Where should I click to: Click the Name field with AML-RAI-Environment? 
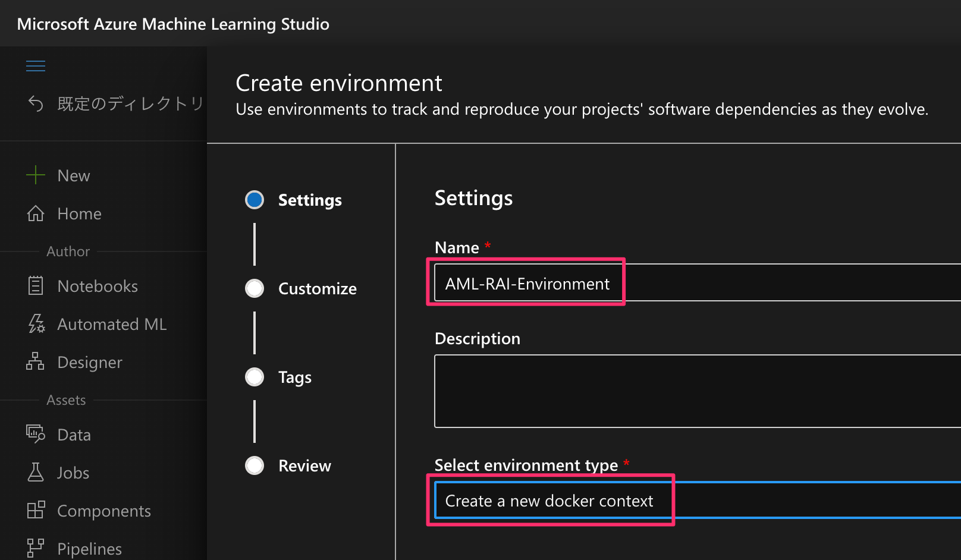point(696,284)
